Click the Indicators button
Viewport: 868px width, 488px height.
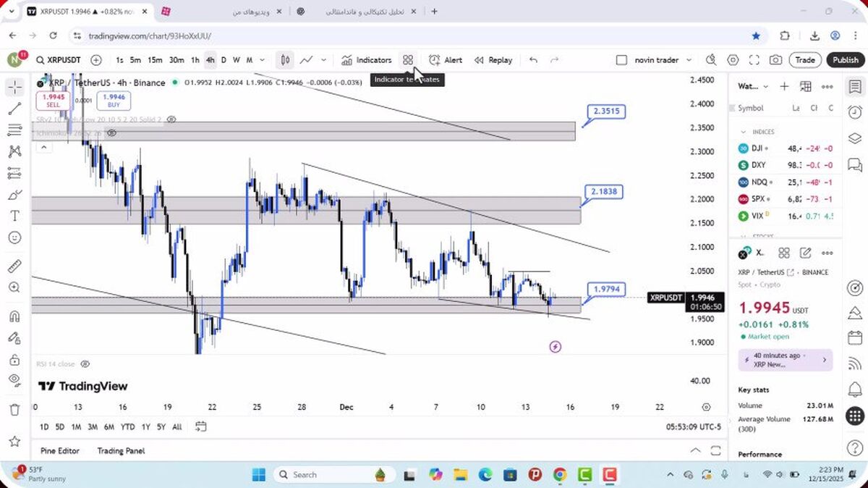pyautogui.click(x=367, y=60)
